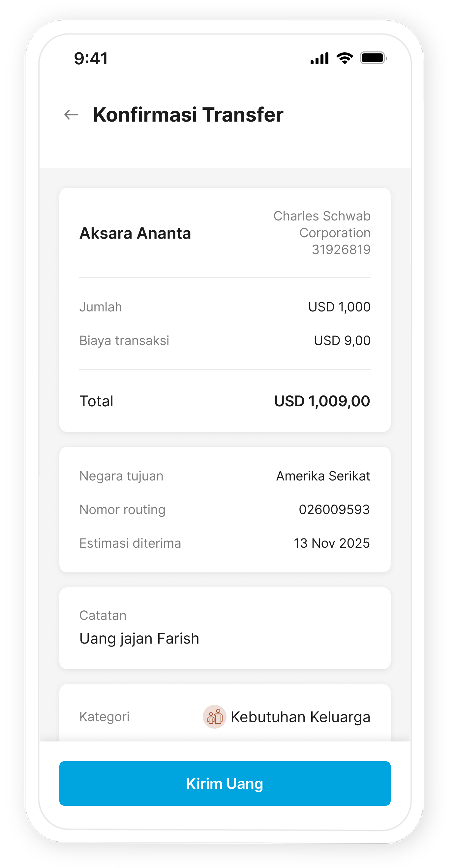Tap the Kebutuhan Keluarga category icon
This screenshot has width=455, height=868.
[214, 717]
